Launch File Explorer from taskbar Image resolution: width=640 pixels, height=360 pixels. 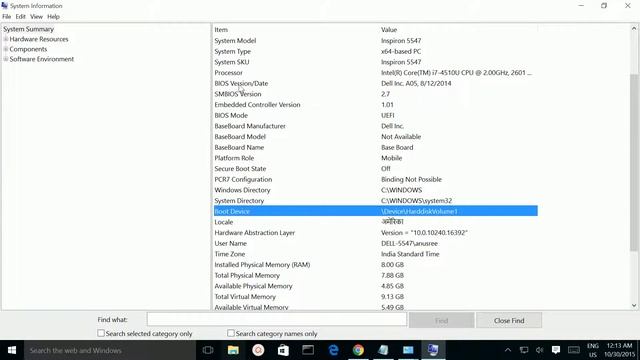[x=233, y=350]
